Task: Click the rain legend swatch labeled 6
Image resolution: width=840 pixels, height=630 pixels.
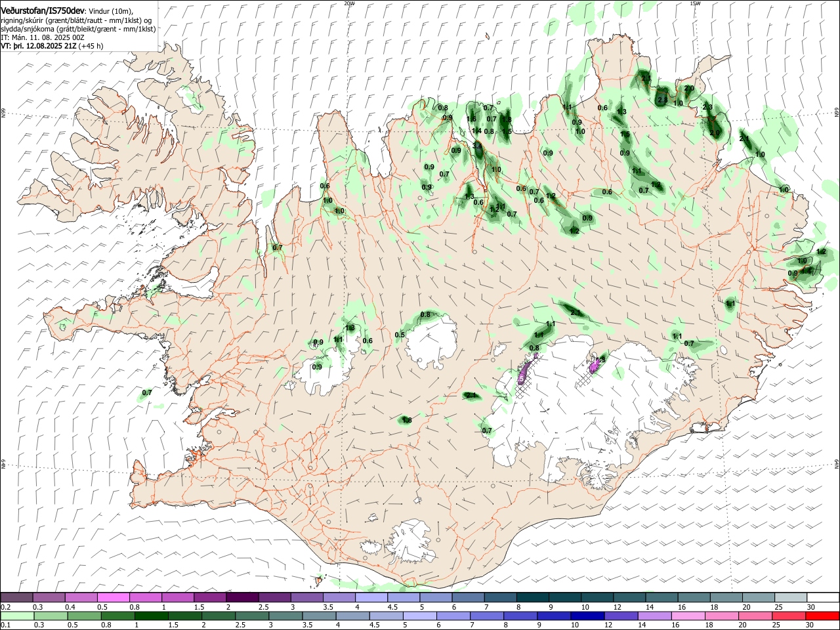Action: point(453,616)
